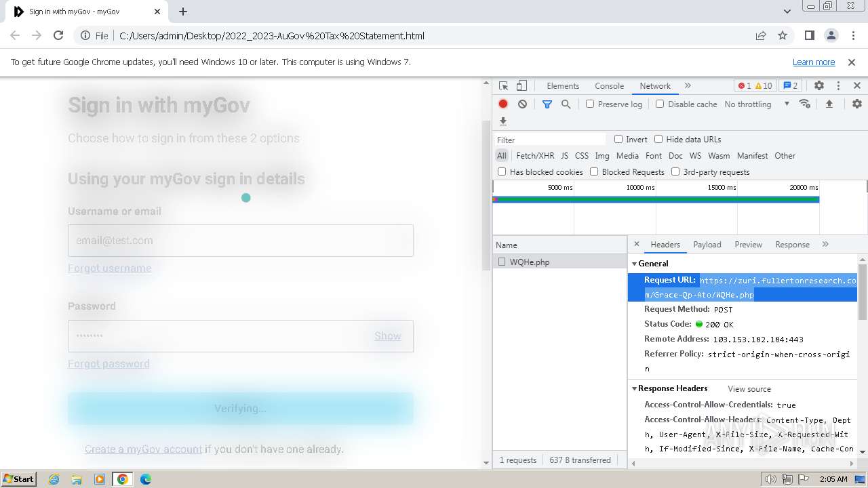
Task: Check the Blocked Requests checkbox
Action: coord(594,171)
